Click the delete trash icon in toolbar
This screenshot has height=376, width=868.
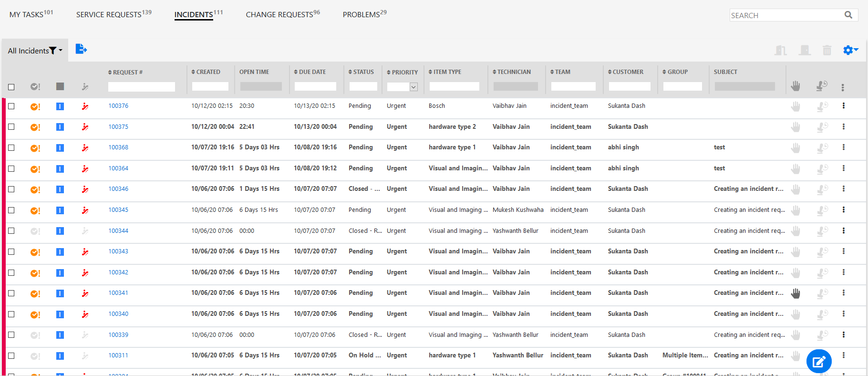(827, 50)
